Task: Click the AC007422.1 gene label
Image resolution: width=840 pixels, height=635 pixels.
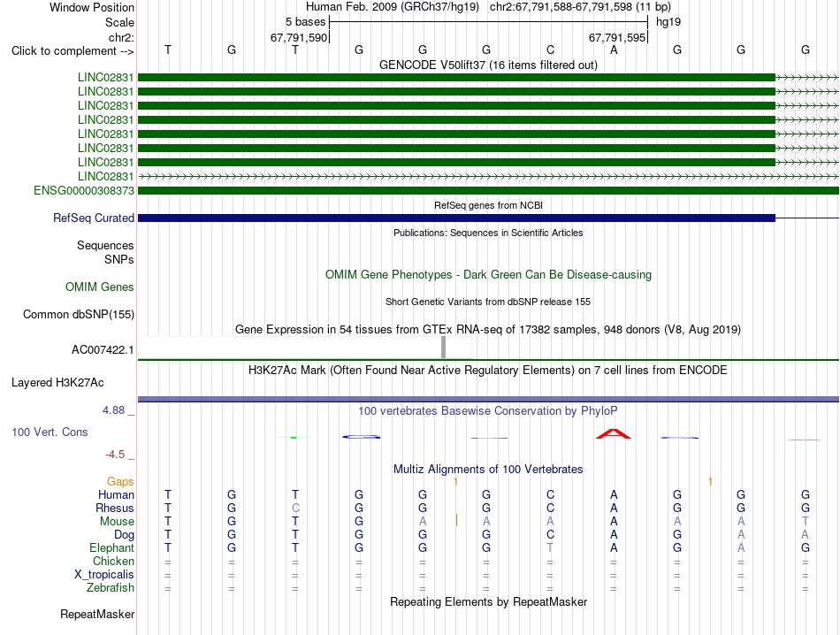Action: click(x=103, y=350)
